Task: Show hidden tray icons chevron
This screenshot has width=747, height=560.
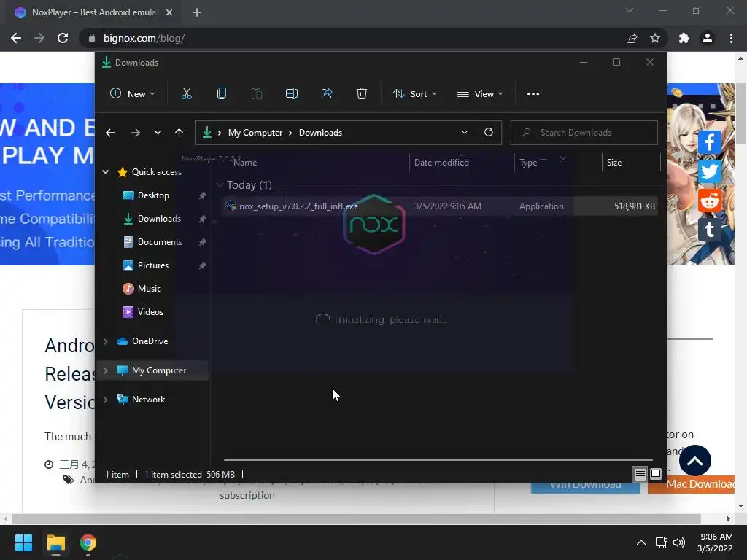Action: coord(641,542)
